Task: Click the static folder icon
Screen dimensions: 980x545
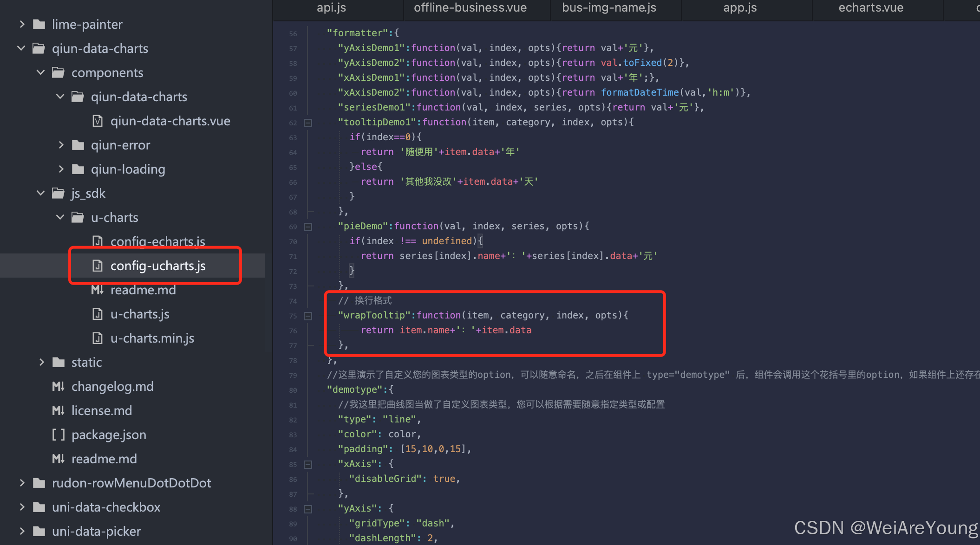Action: click(x=59, y=363)
